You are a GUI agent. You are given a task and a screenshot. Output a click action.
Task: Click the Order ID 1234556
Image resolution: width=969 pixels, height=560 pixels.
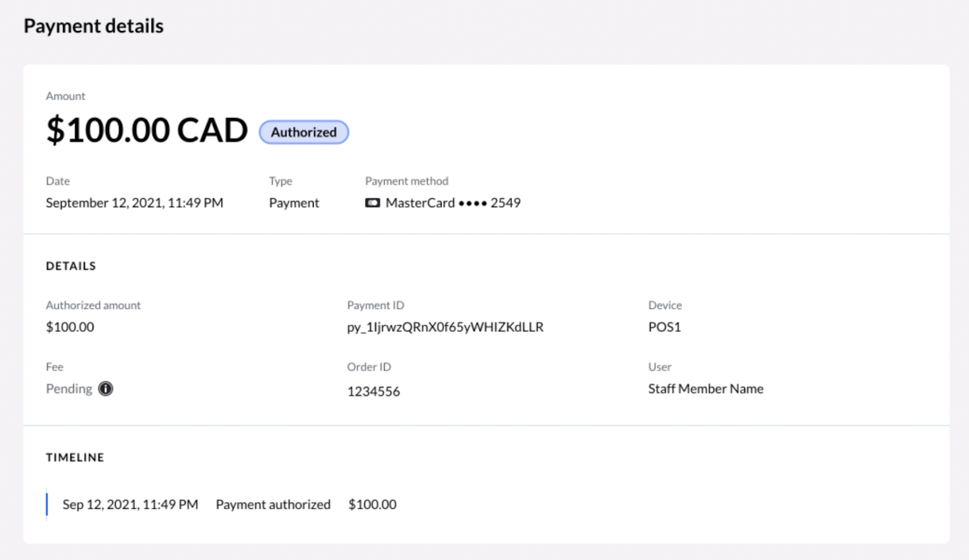[x=373, y=391]
